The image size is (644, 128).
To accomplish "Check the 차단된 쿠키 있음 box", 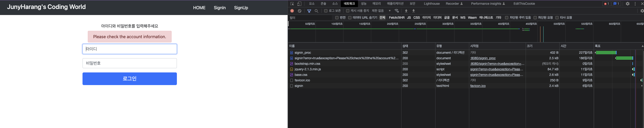I will [x=507, y=18].
